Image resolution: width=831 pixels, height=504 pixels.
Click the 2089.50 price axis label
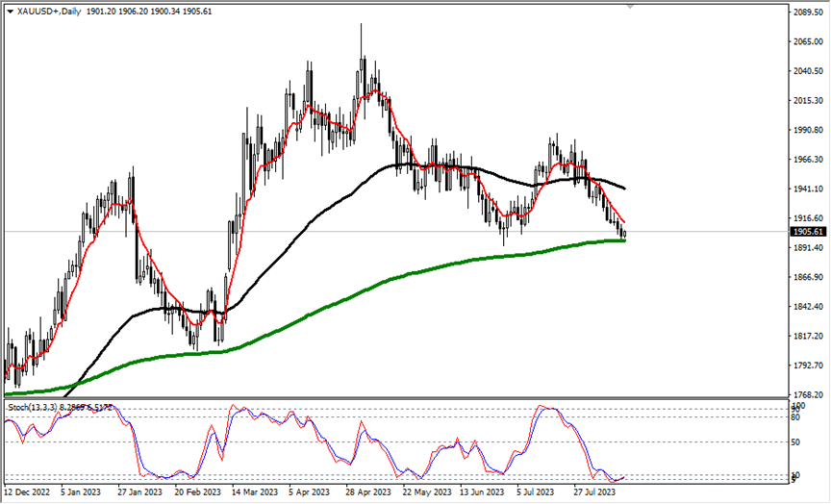(x=806, y=13)
